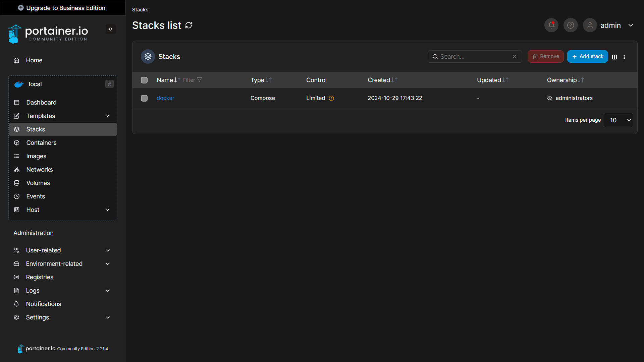Click the Add stack button

tap(587, 57)
